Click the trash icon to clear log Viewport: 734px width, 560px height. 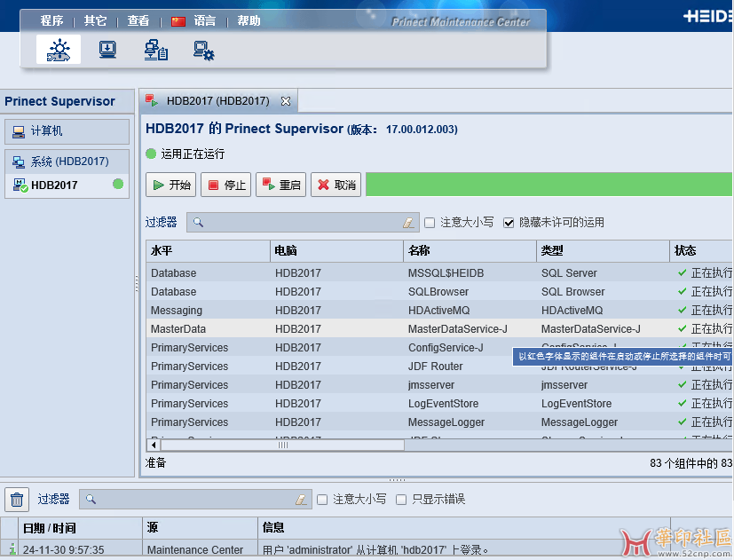(x=17, y=499)
